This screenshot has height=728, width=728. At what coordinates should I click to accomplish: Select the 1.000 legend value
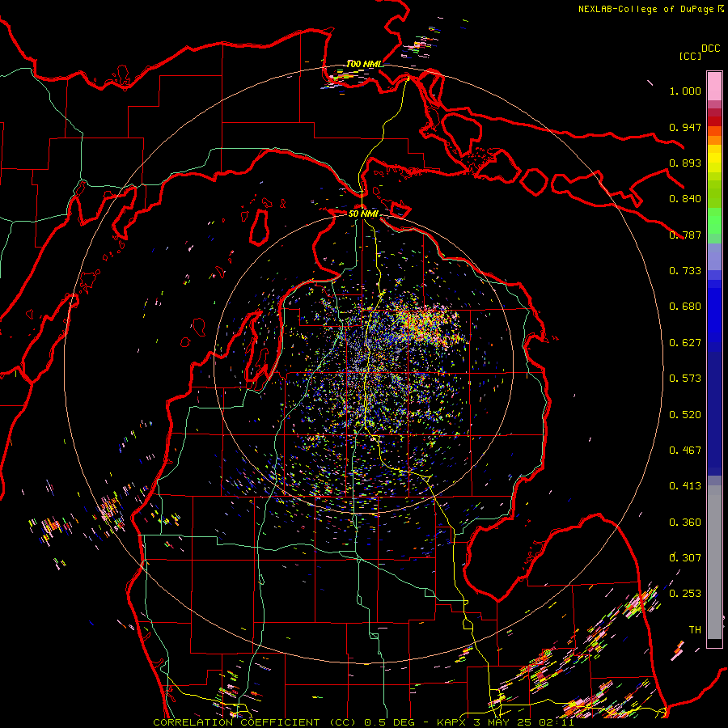pos(685,91)
